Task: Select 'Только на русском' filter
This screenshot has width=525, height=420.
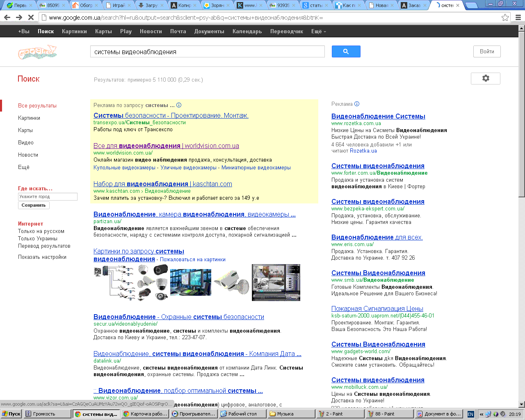Action: tap(41, 231)
